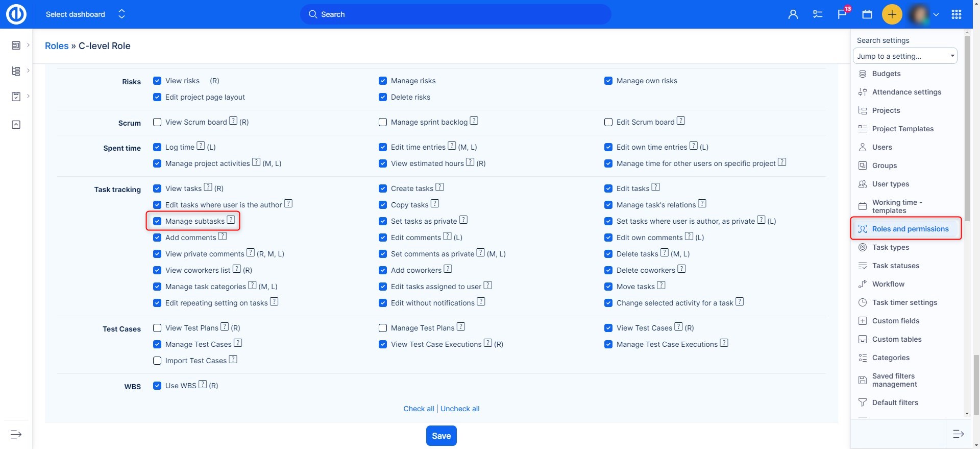Click the user profile icon in top bar
The height and width of the screenshot is (449, 980).
[793, 14]
